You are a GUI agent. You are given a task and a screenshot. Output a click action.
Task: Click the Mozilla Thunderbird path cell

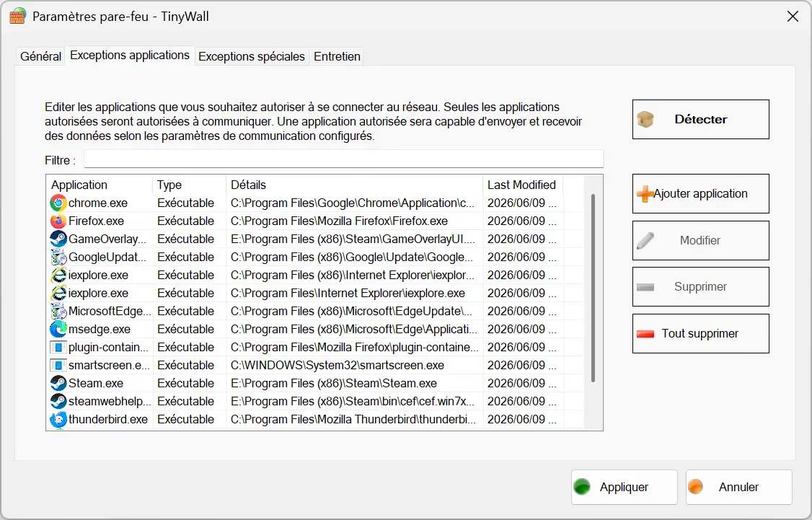pos(353,420)
